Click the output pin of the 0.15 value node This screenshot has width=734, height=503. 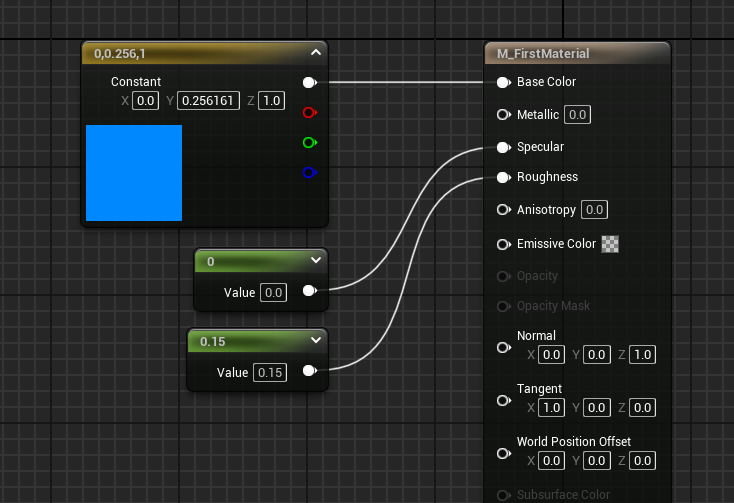coord(309,371)
